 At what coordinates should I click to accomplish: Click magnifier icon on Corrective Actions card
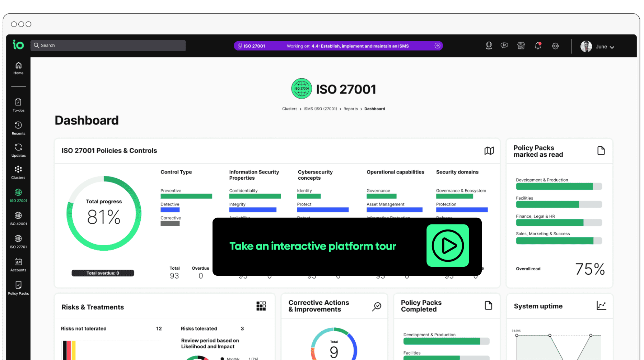pyautogui.click(x=377, y=306)
